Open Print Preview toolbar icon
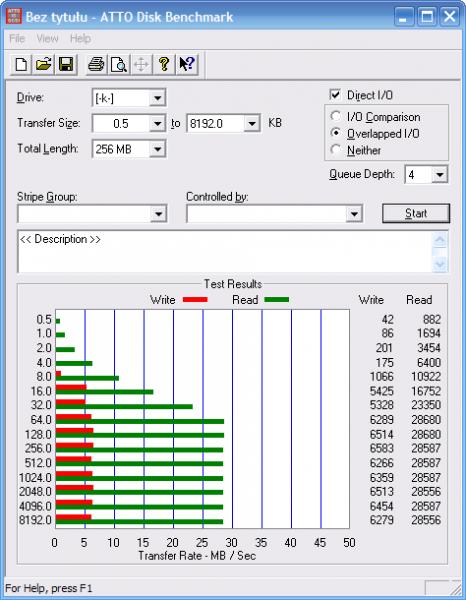The width and height of the screenshot is (466, 600). coord(119,64)
